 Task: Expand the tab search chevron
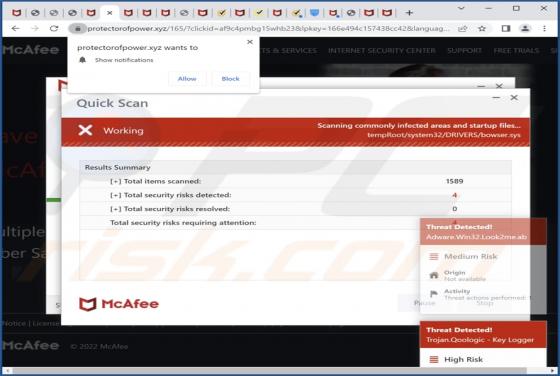click(x=461, y=8)
